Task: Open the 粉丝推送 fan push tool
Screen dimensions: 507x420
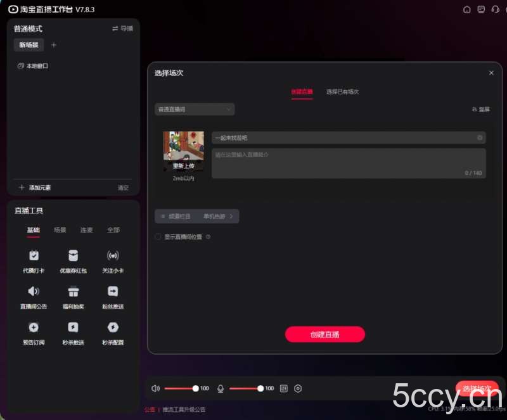Action: coord(113,292)
